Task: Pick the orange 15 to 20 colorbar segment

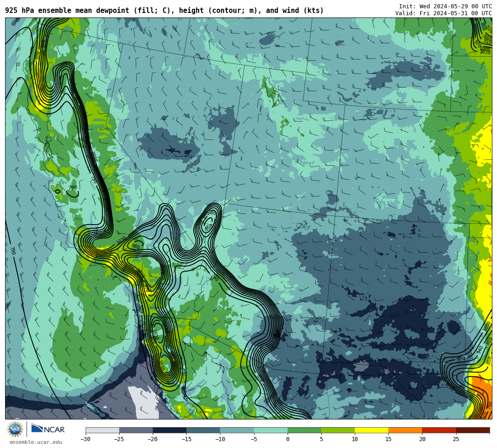Action: 405,431
